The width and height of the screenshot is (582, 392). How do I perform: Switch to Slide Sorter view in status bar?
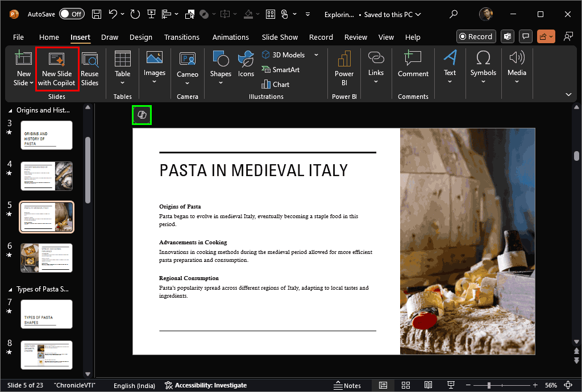405,385
